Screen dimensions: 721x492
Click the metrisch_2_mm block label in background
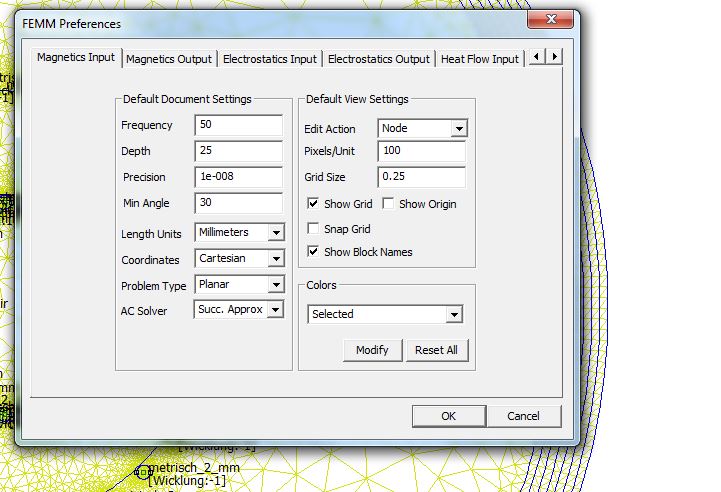pyautogui.click(x=194, y=468)
